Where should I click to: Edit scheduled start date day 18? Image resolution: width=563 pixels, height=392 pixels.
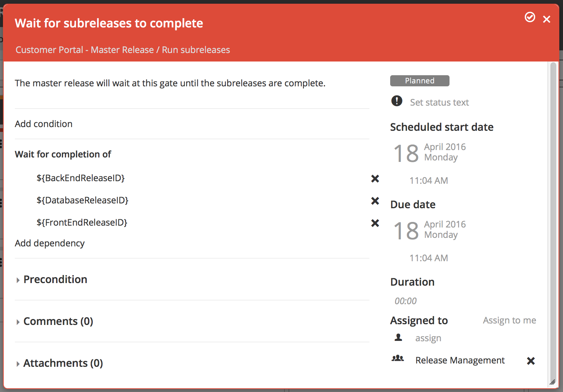pyautogui.click(x=406, y=153)
